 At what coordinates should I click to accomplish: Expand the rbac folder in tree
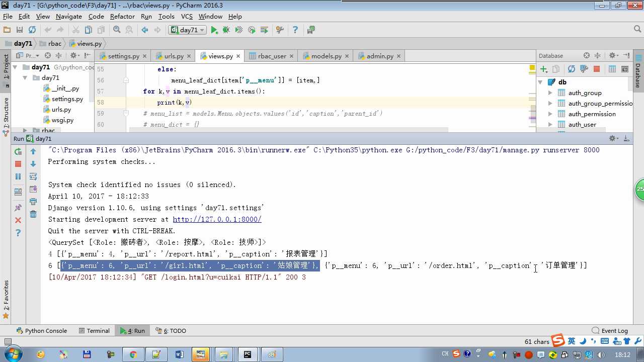(25, 130)
